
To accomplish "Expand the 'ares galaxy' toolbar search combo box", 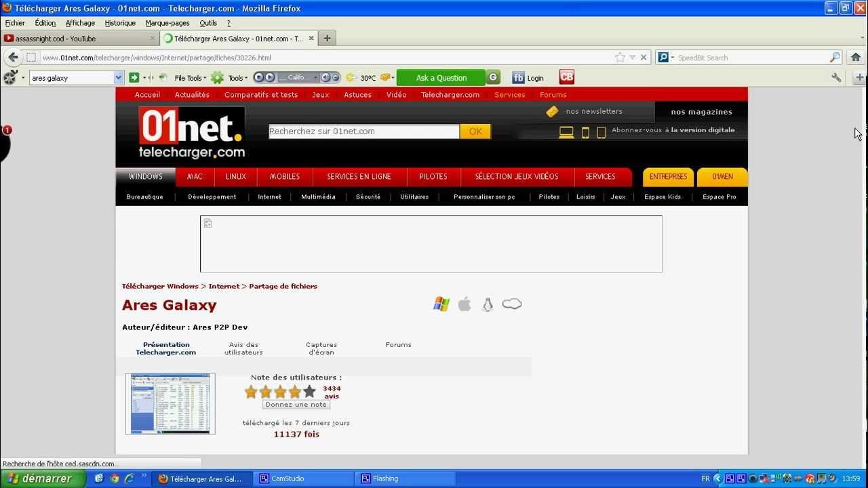I will click(x=118, y=78).
